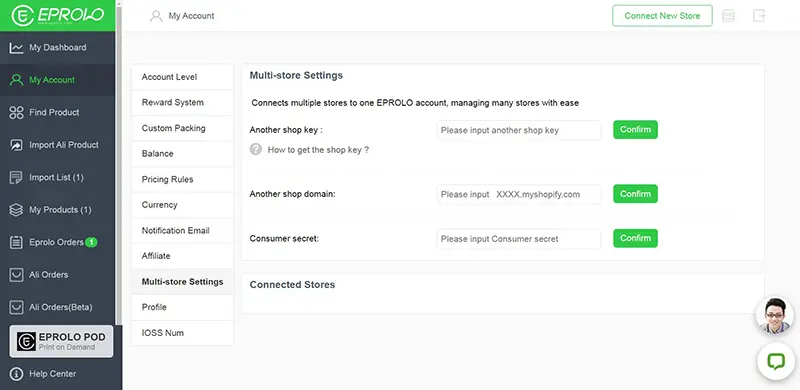This screenshot has height=390, width=800.
Task: Click the logout icon in top bar
Action: click(759, 16)
